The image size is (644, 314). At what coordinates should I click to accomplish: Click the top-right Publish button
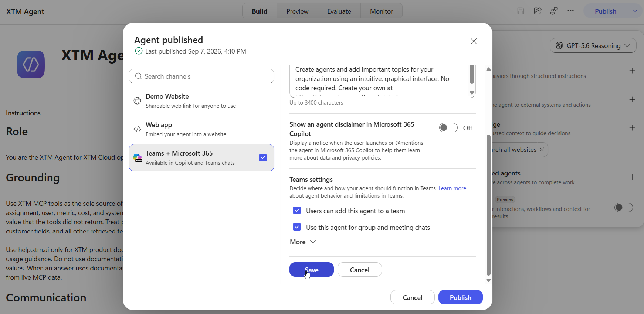(606, 11)
